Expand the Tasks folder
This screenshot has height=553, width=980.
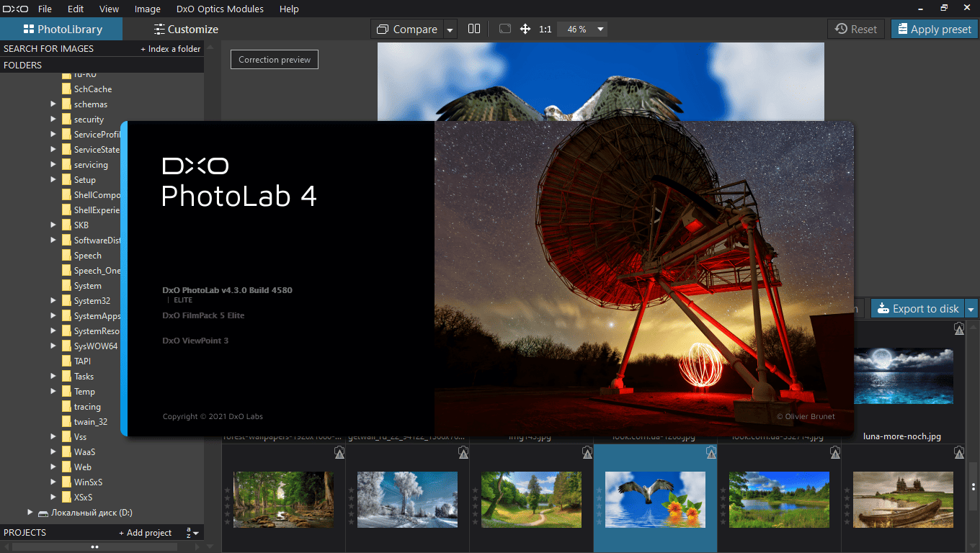pyautogui.click(x=53, y=377)
